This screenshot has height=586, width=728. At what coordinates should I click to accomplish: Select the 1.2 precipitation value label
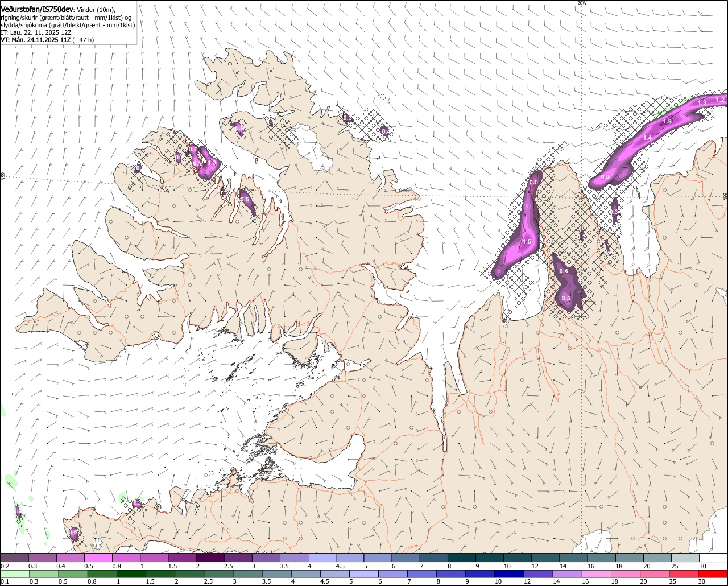(720, 100)
